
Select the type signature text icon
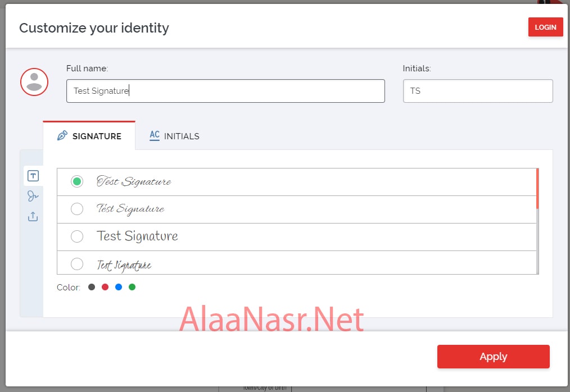coord(33,176)
